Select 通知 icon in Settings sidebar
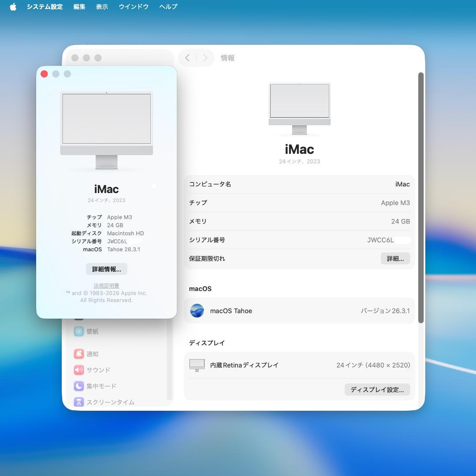This screenshot has height=476, width=476. click(79, 353)
